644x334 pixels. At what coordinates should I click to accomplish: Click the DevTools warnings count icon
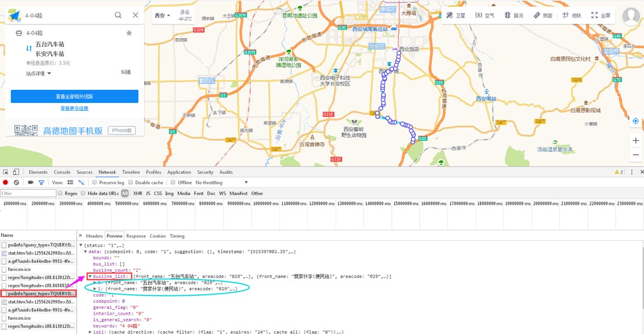[618, 172]
